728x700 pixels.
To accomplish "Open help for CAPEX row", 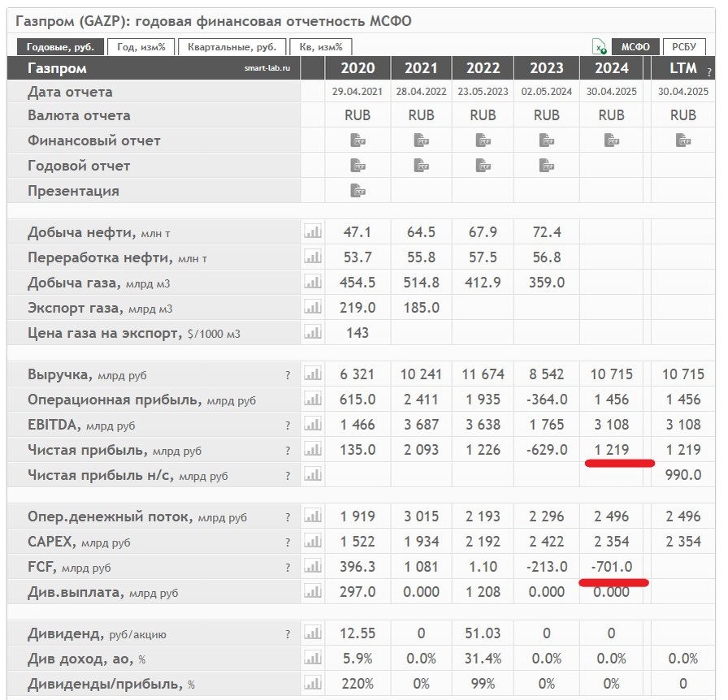I will click(288, 542).
